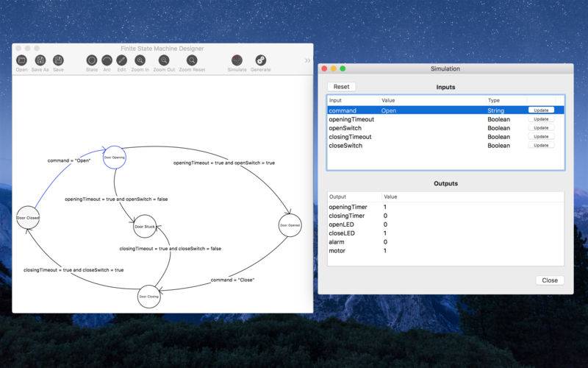This screenshot has width=588, height=368.
Task: Click the Zoom In icon
Action: [x=141, y=60]
